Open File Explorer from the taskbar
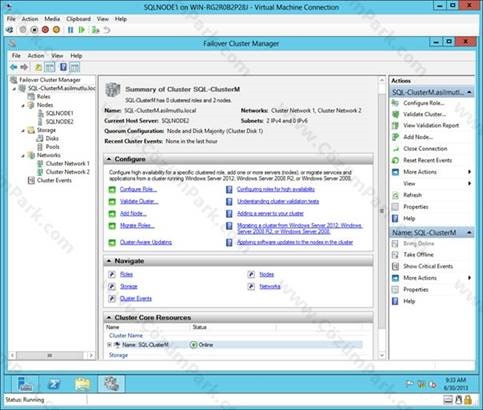The width and height of the screenshot is (483, 410). [x=82, y=384]
